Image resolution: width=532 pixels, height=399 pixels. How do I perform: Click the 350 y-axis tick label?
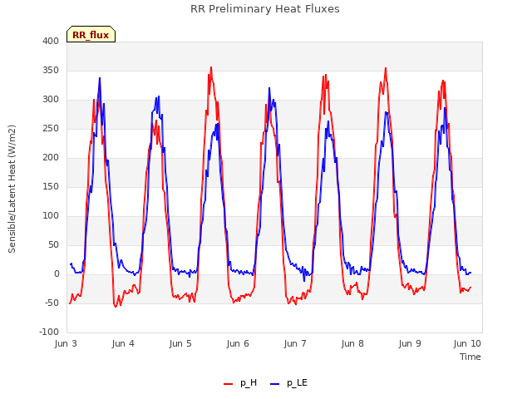click(51, 70)
